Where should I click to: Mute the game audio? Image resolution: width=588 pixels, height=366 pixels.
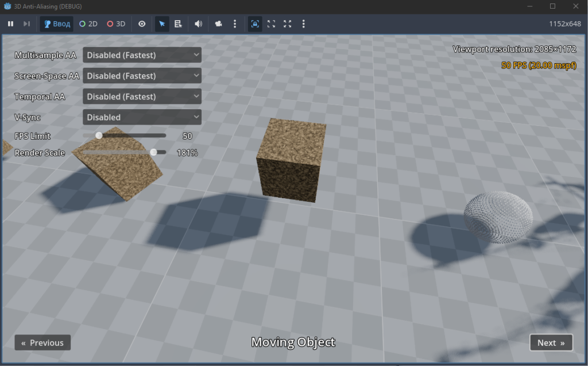click(198, 24)
